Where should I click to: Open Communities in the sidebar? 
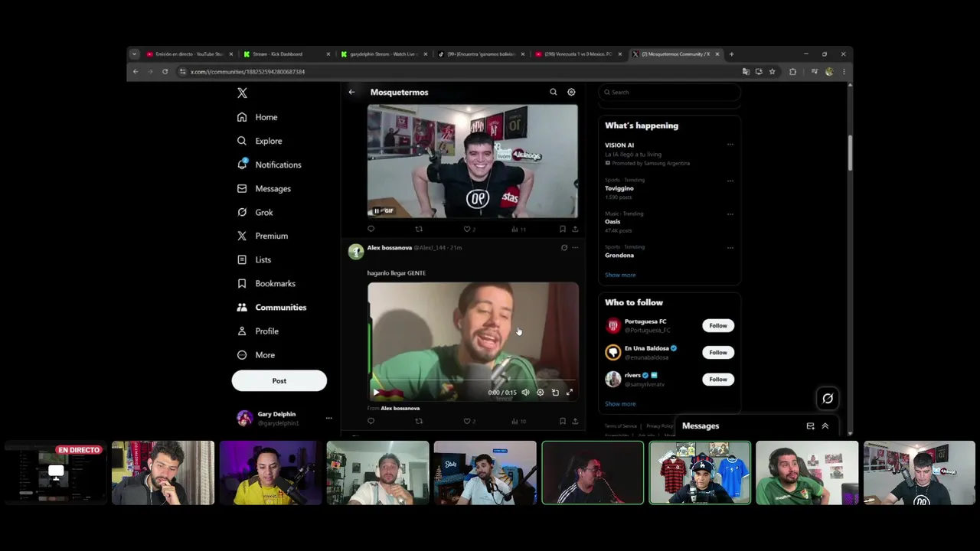(271, 307)
